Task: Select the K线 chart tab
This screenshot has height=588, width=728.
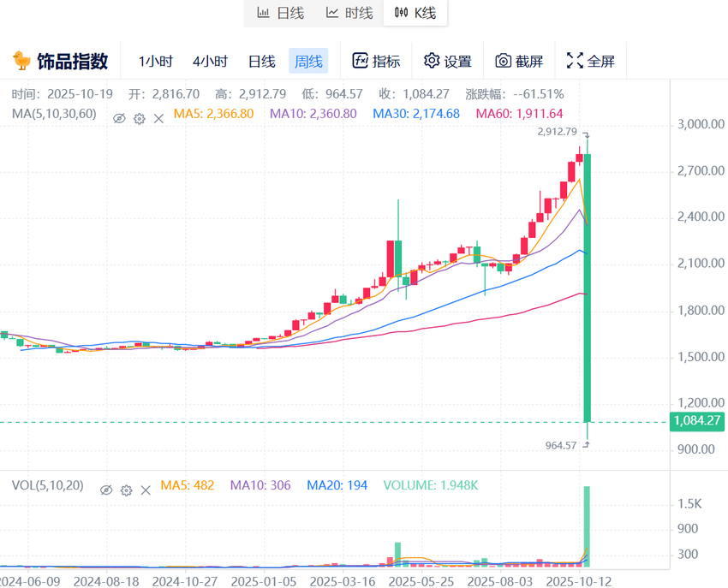Action: [x=415, y=13]
